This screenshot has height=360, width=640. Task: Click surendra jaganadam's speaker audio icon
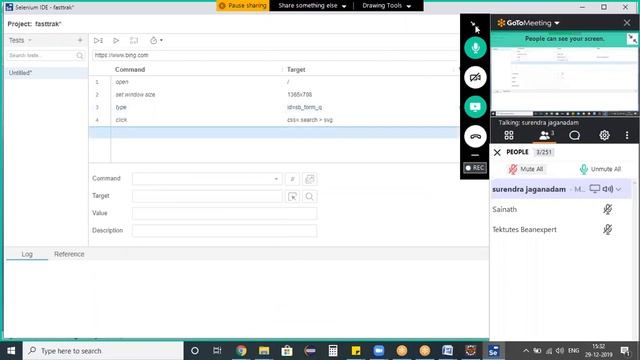[x=608, y=189]
